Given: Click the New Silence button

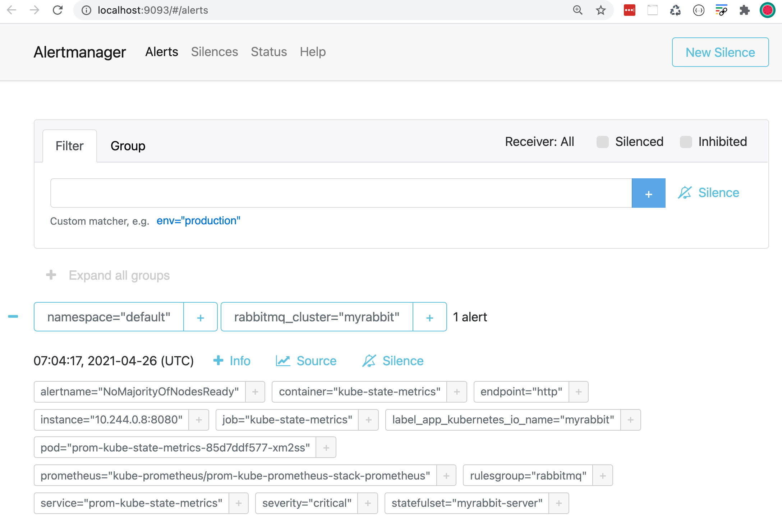Looking at the screenshot, I should point(720,52).
